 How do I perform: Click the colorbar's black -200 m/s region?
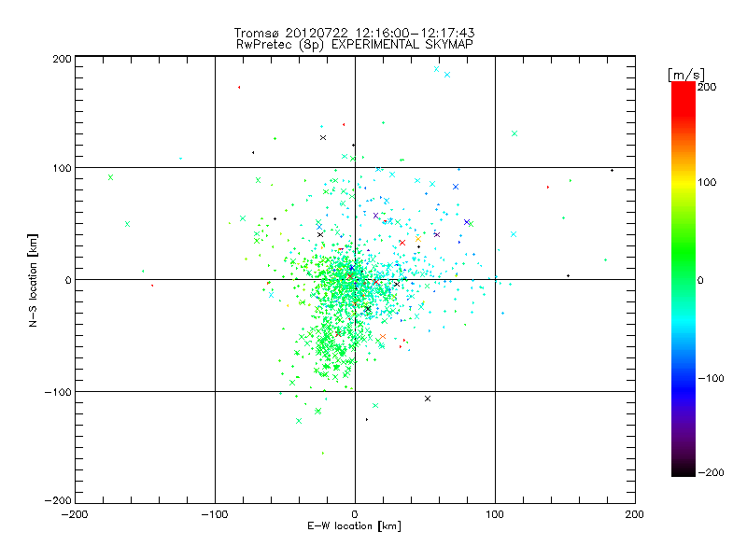point(684,470)
